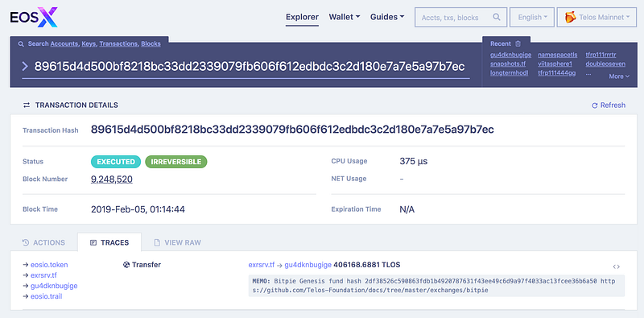This screenshot has height=318, width=644.
Task: Expand More recent searches
Action: point(619,76)
